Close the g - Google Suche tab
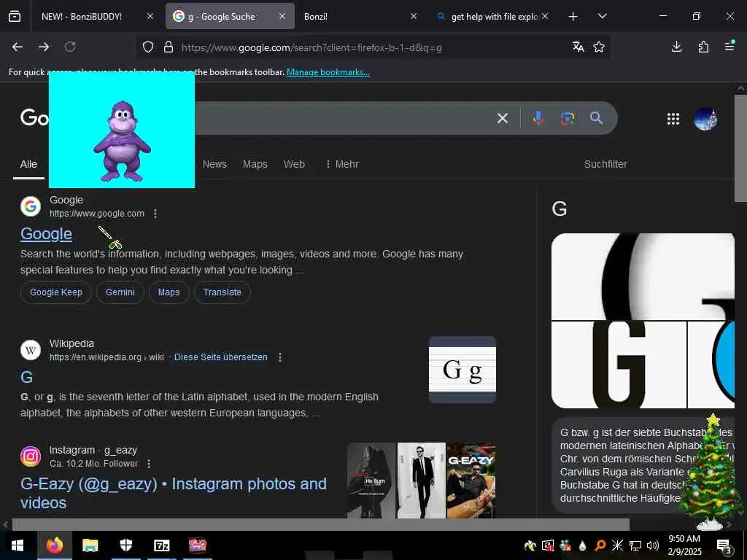This screenshot has height=560, width=747. [x=282, y=16]
